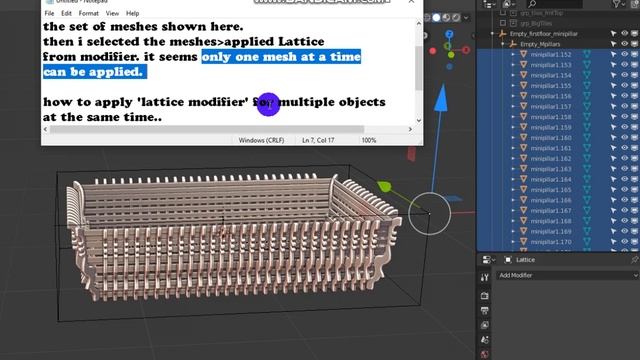Toggle visibility eye for minipillar1.164
The image size is (640, 360).
(x=624, y=179)
